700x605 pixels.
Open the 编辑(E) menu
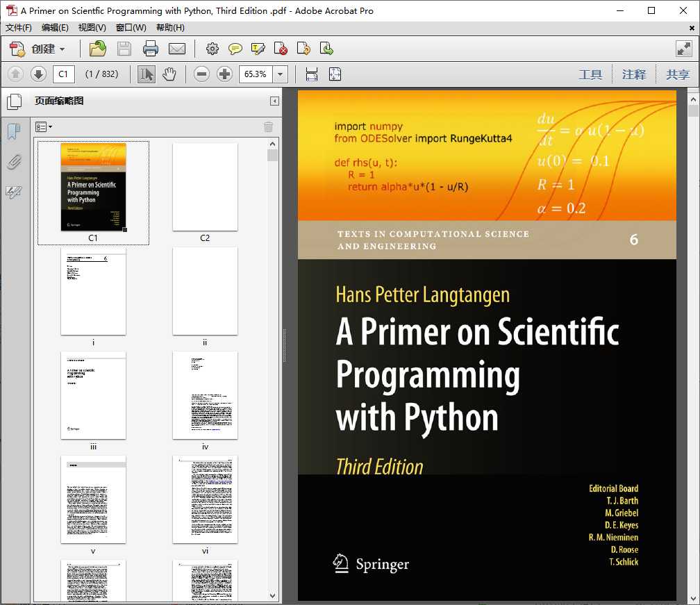[55, 28]
